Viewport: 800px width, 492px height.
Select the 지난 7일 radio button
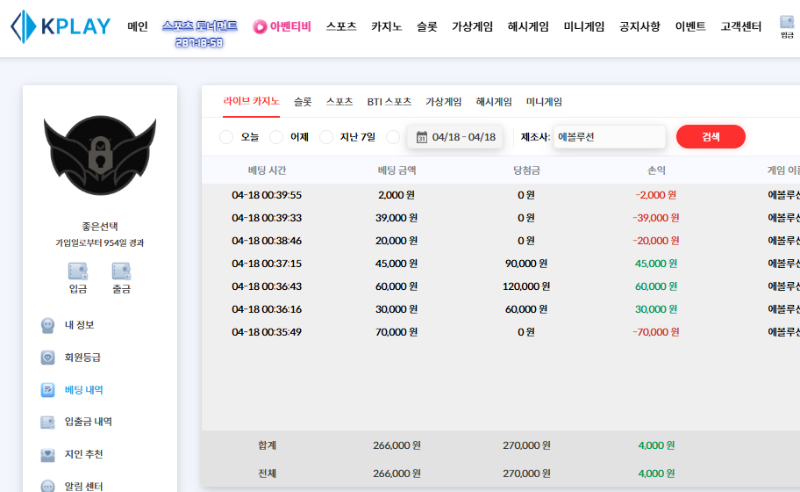click(326, 137)
